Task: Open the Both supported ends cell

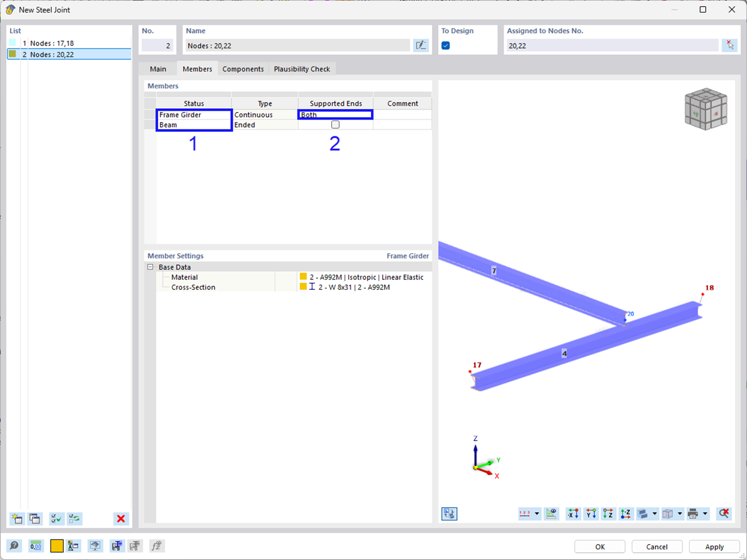Action: 336,114
